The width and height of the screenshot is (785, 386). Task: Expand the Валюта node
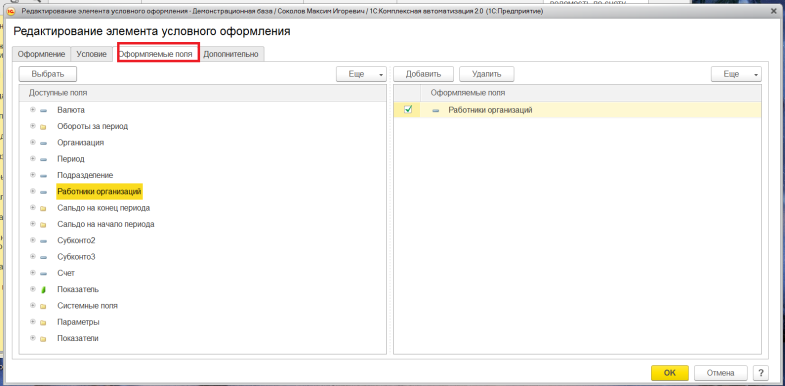click(33, 110)
